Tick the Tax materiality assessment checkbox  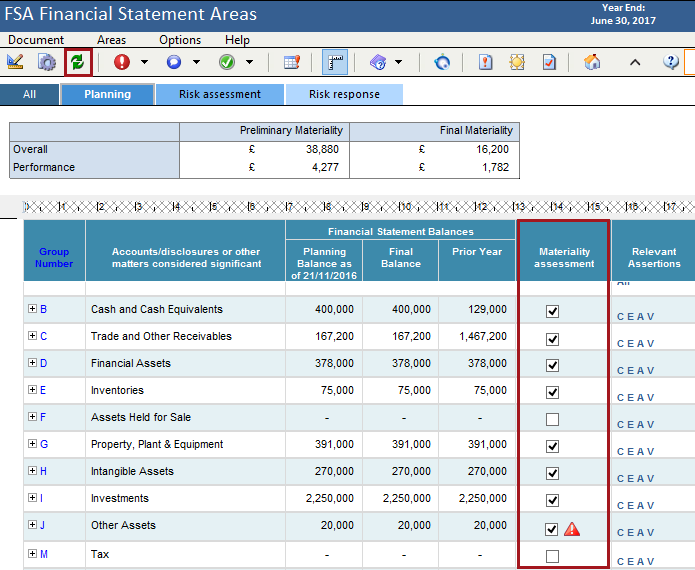(x=552, y=556)
